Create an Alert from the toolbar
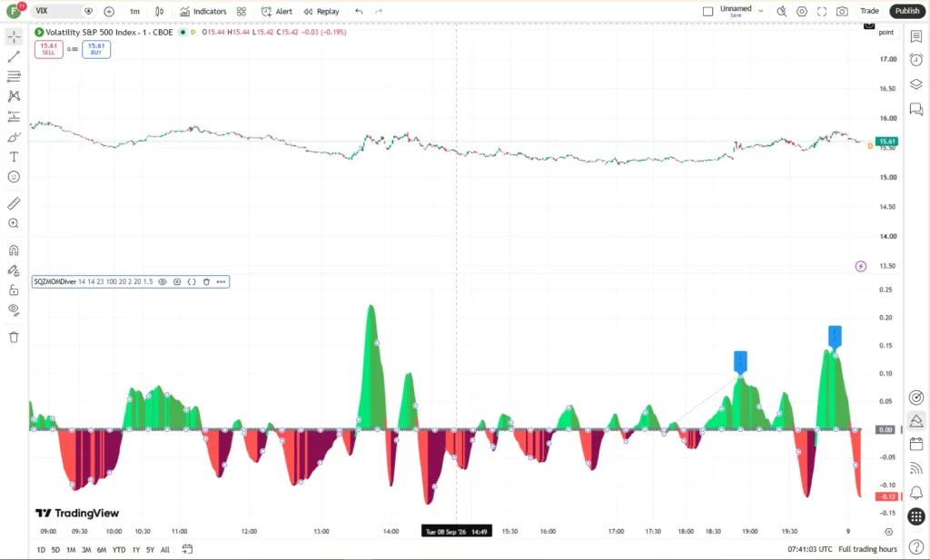The height and width of the screenshot is (560, 930). [277, 11]
